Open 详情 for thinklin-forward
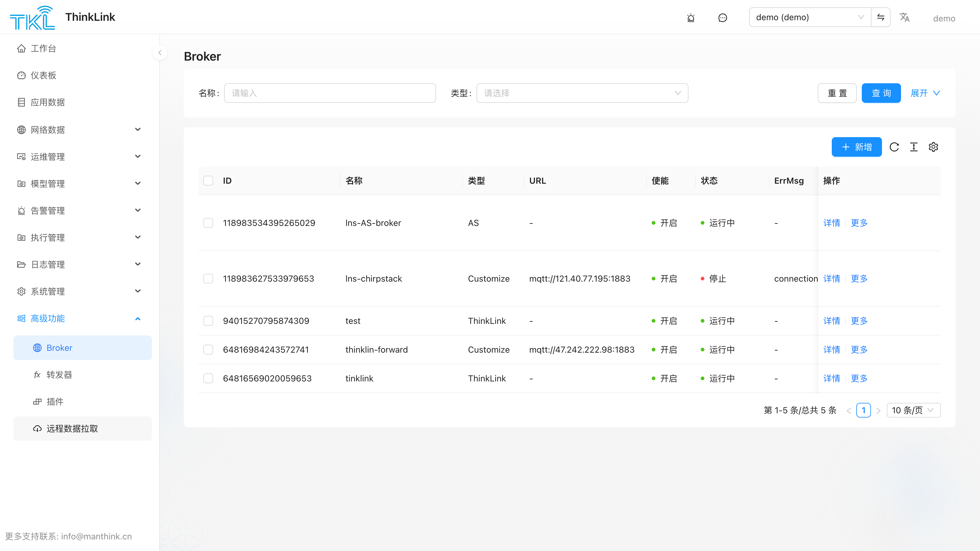This screenshot has height=551, width=980. 832,350
